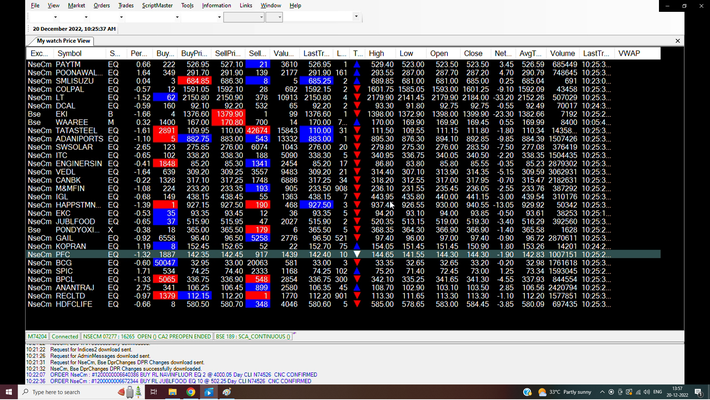This screenshot has height=400, width=710.
Task: Close the My watch Price View panel
Action: click(677, 41)
